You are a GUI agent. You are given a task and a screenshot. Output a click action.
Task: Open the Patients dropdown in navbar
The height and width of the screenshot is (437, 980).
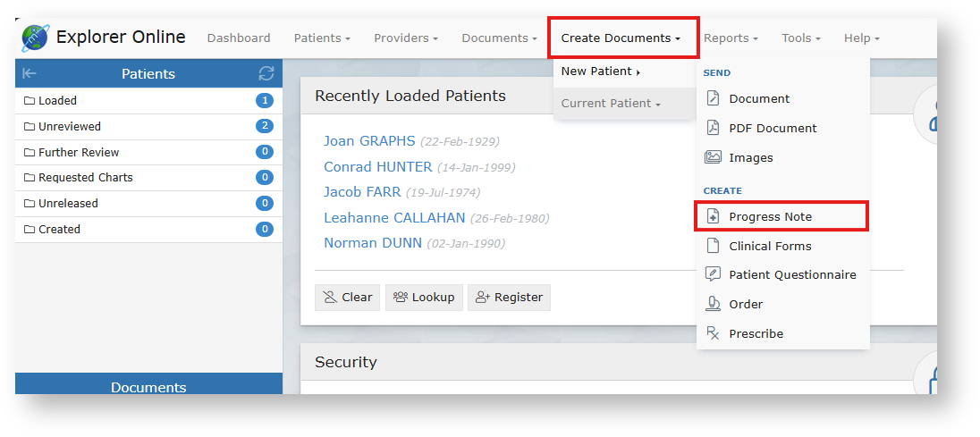tap(322, 38)
